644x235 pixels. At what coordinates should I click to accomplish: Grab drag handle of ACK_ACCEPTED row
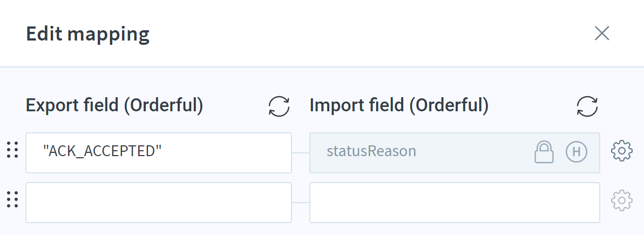point(13,150)
